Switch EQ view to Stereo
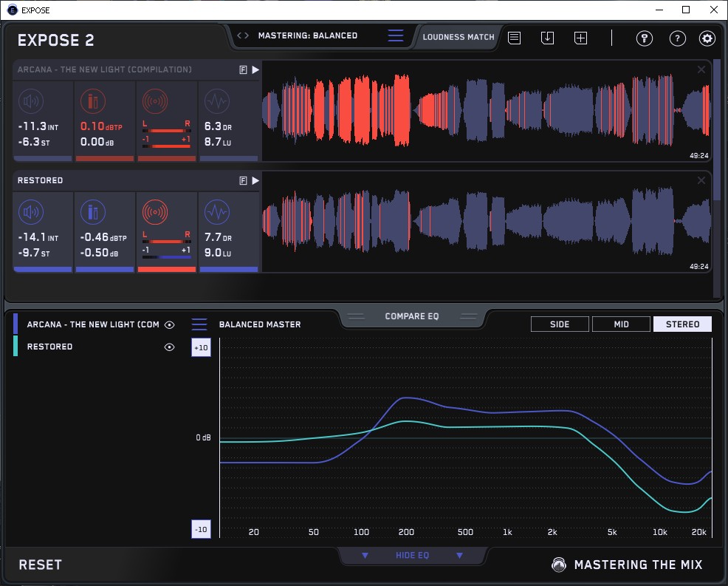 (682, 324)
